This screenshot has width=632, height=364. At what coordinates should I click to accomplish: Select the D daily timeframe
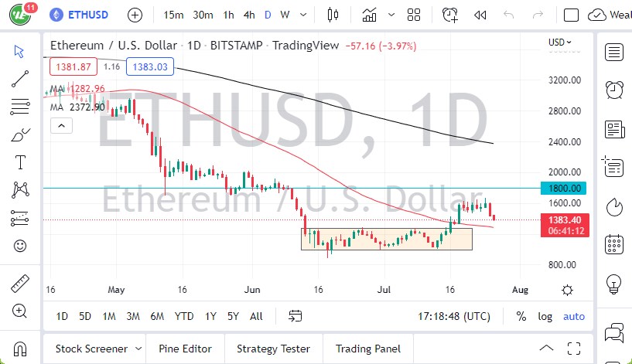pos(268,15)
